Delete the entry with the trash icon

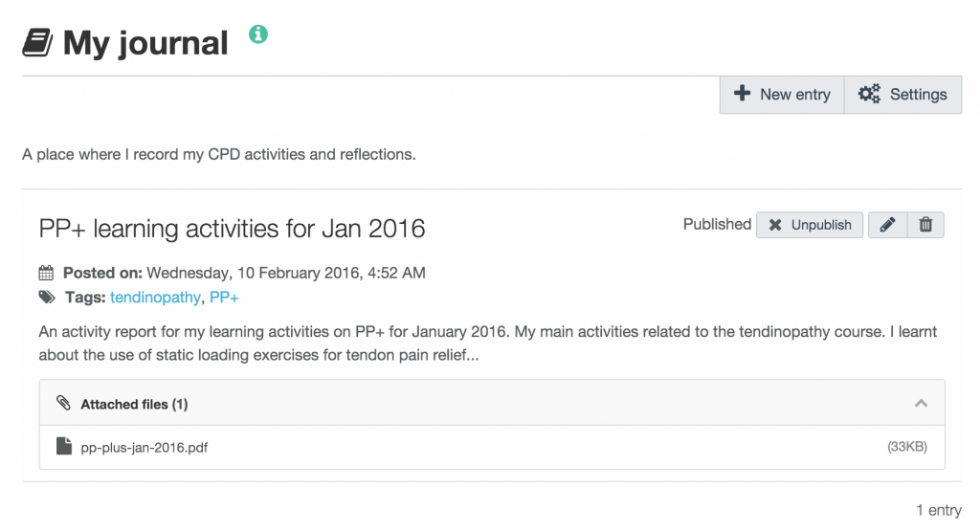point(925,225)
